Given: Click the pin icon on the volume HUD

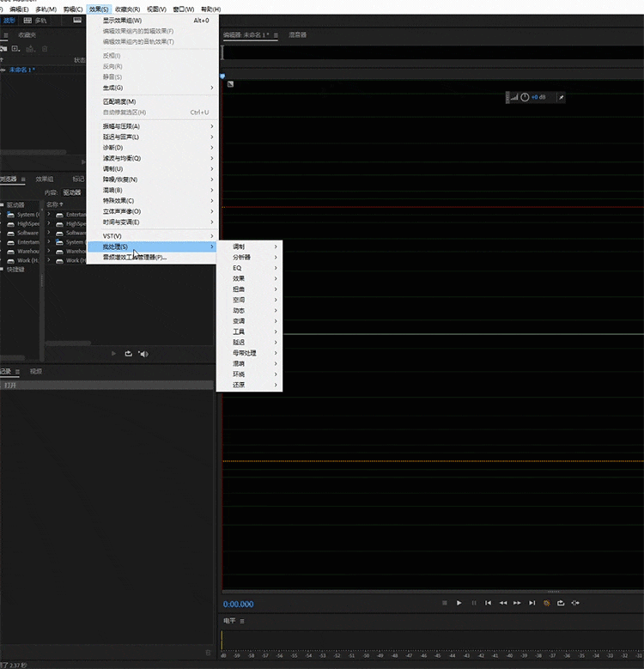Looking at the screenshot, I should click(562, 98).
